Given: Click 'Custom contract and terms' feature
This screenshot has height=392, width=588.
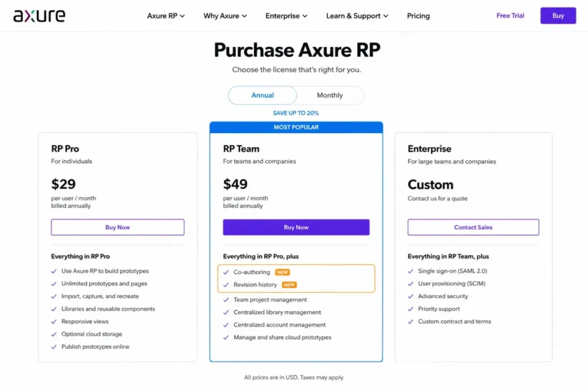Looking at the screenshot, I should (455, 321).
